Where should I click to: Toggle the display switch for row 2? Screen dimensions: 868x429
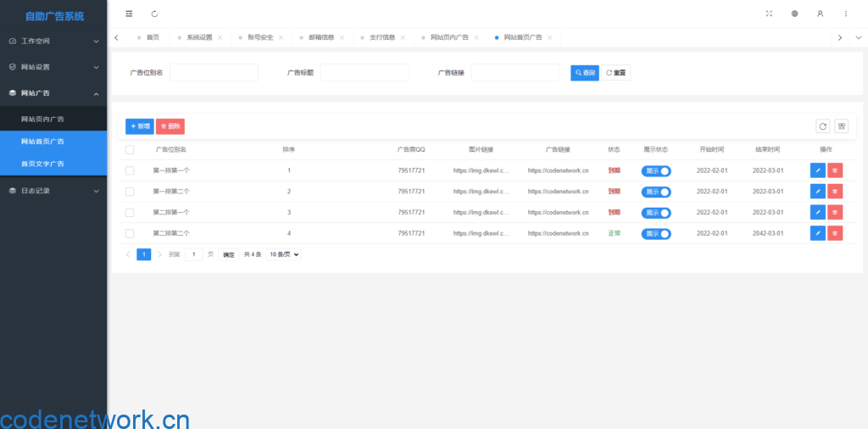[x=656, y=192]
